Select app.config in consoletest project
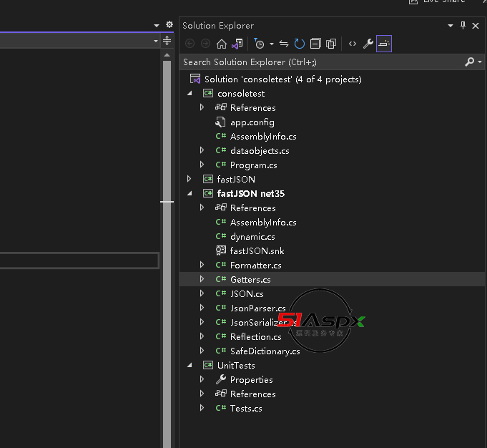 click(x=252, y=122)
